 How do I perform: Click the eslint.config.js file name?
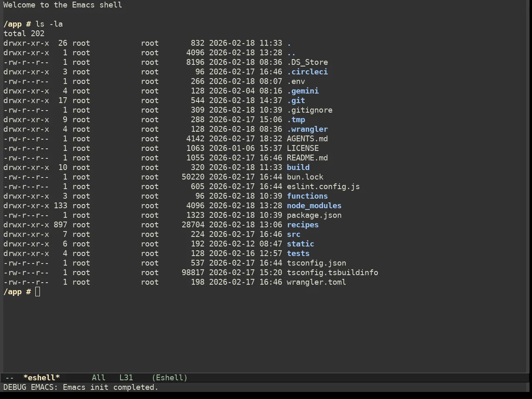(x=323, y=187)
